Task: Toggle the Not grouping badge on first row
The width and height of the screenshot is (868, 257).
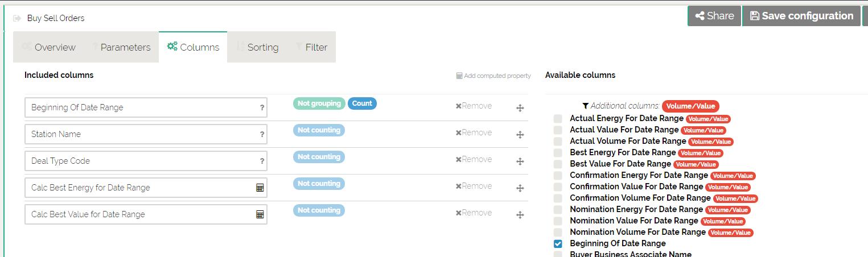Action: (319, 103)
